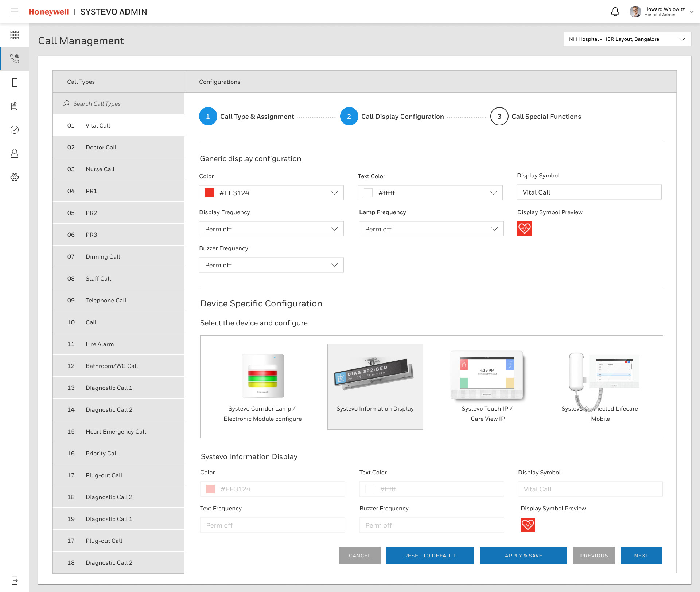Click the APPLY & SAVE button
Image resolution: width=700 pixels, height=592 pixels.
click(x=523, y=556)
